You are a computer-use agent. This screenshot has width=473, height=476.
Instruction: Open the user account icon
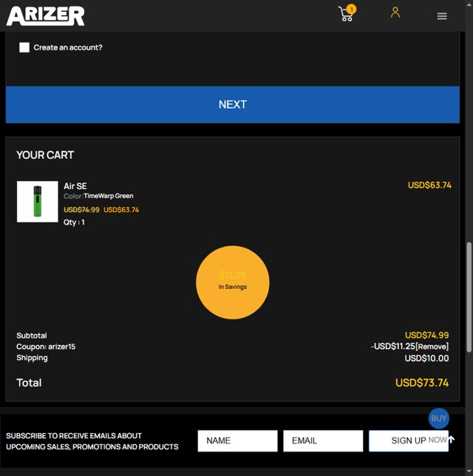pos(395,13)
